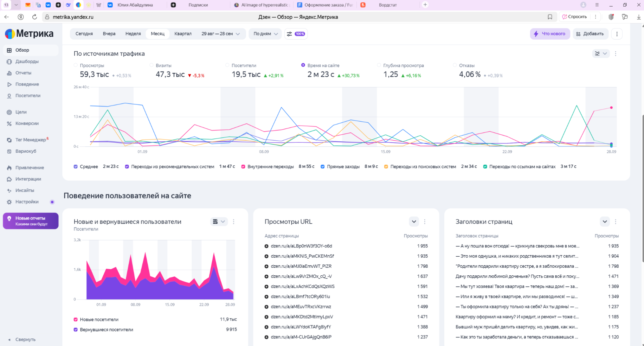
Task: Open Инсайты sparkle icon in sidebar
Action: [x=9, y=190]
